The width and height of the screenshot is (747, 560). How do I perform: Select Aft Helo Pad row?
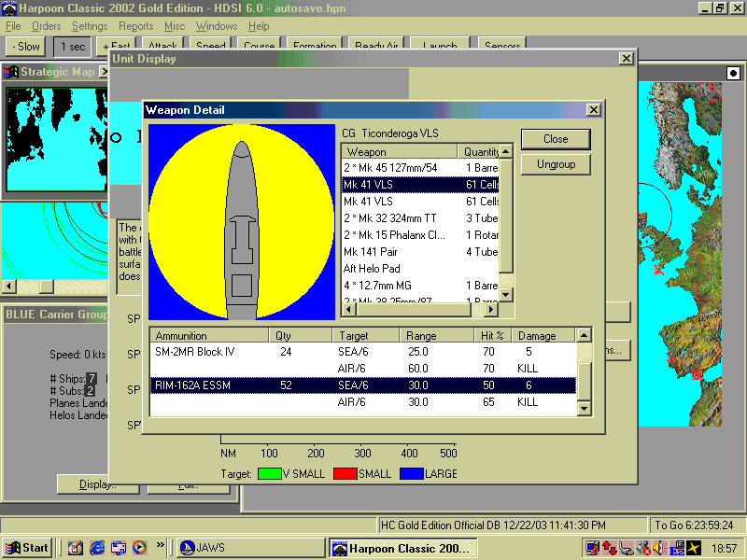(420, 269)
